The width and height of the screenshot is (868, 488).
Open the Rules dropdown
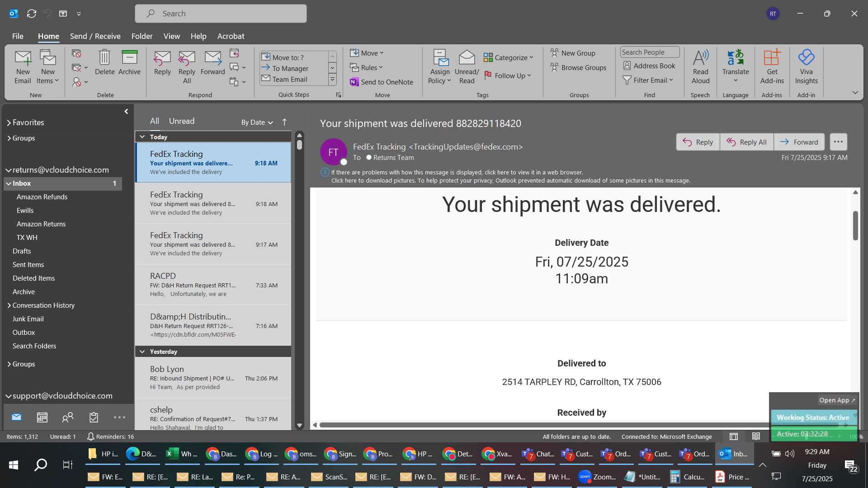366,67
